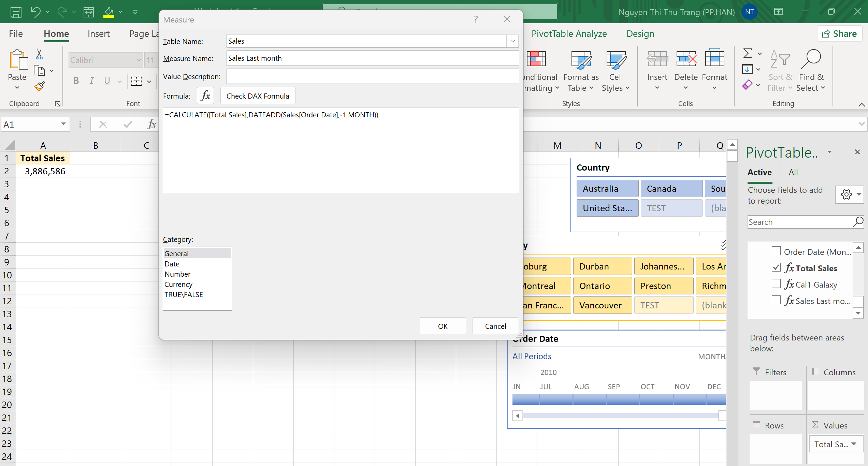Check the Cal1 Galaxy measure checkbox
Viewport: 868px width, 466px height.
[x=776, y=284]
